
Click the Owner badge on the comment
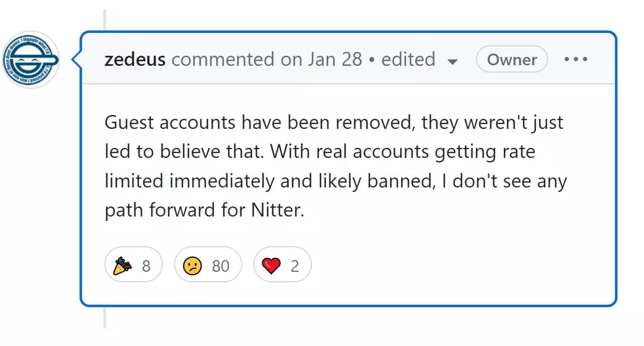511,59
